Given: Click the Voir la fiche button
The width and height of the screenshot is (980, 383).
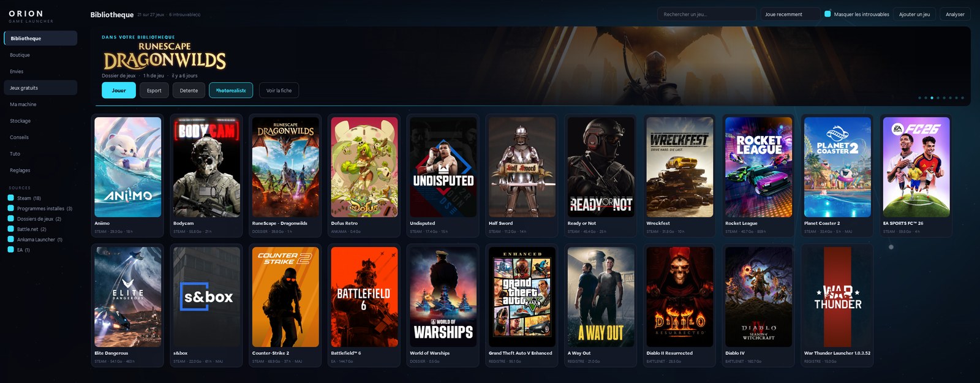Looking at the screenshot, I should click(x=279, y=90).
